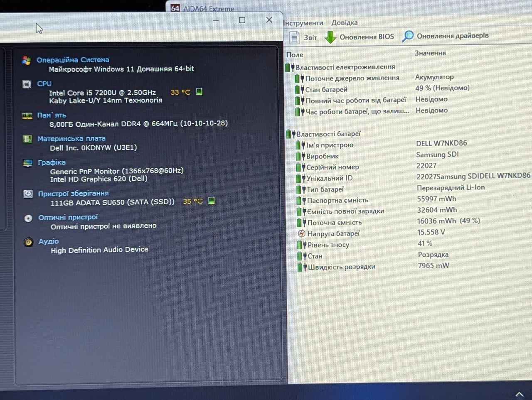Screen dimensions: 532x400
Task: Select the CPU chip icon
Action: click(x=27, y=84)
